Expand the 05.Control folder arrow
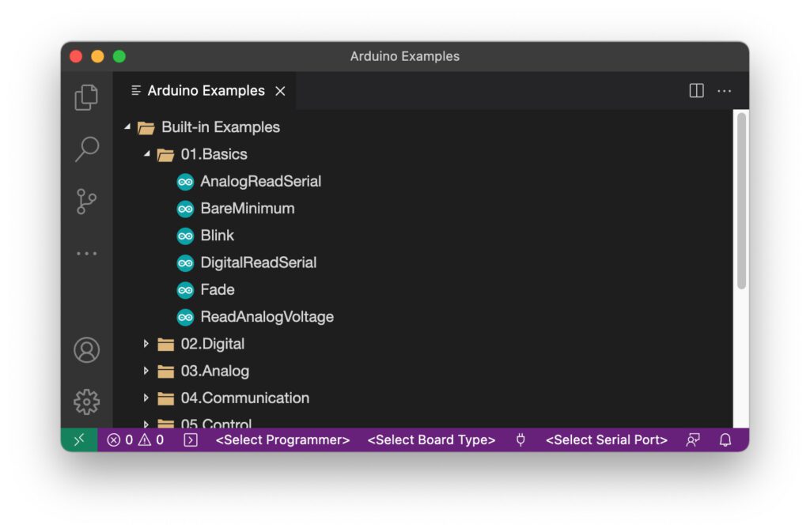The width and height of the screenshot is (810, 532). 146,424
